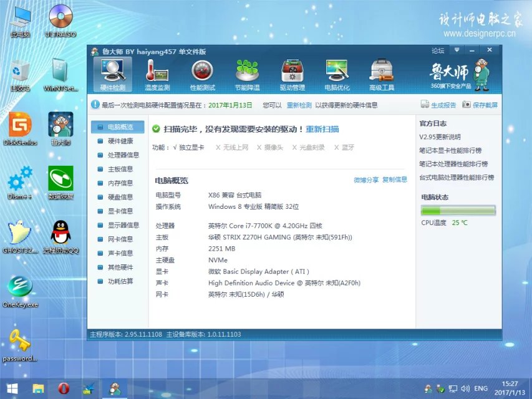Image resolution: width=532 pixels, height=399 pixels.
Task: Click 复制信息 copy info link
Action: click(395, 180)
